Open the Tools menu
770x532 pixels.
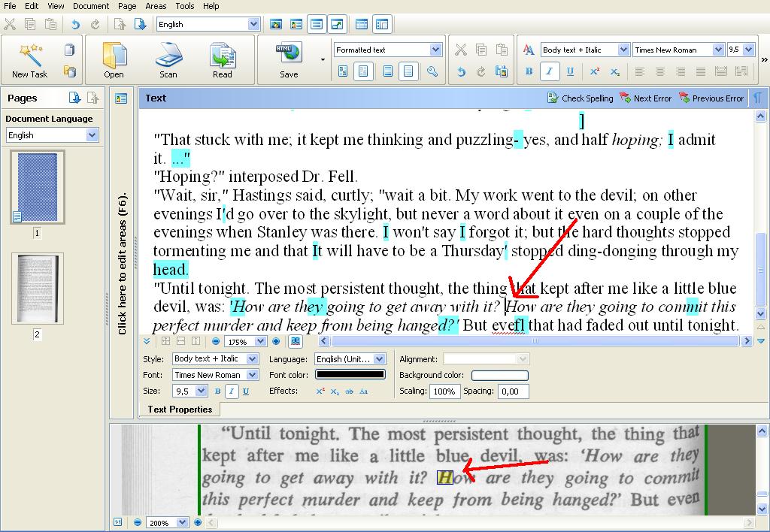[x=185, y=6]
